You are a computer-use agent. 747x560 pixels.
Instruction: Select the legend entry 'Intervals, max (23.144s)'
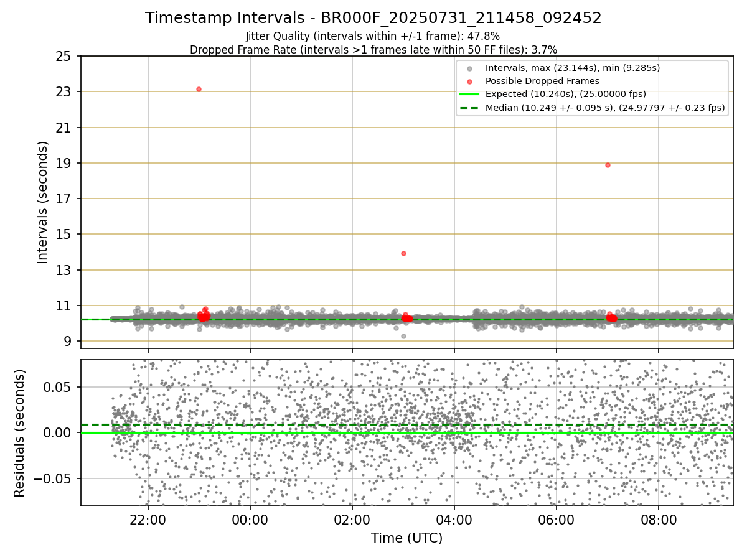click(573, 68)
